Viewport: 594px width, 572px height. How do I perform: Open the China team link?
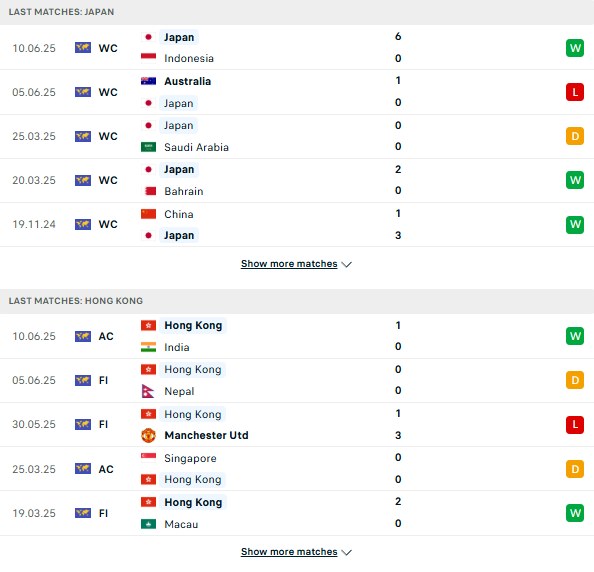[179, 214]
